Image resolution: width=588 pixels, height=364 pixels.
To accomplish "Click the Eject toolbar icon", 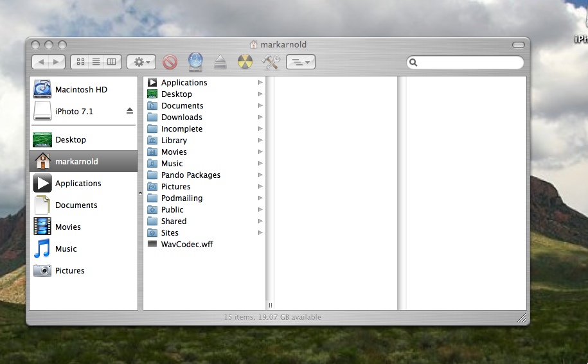I will [220, 62].
